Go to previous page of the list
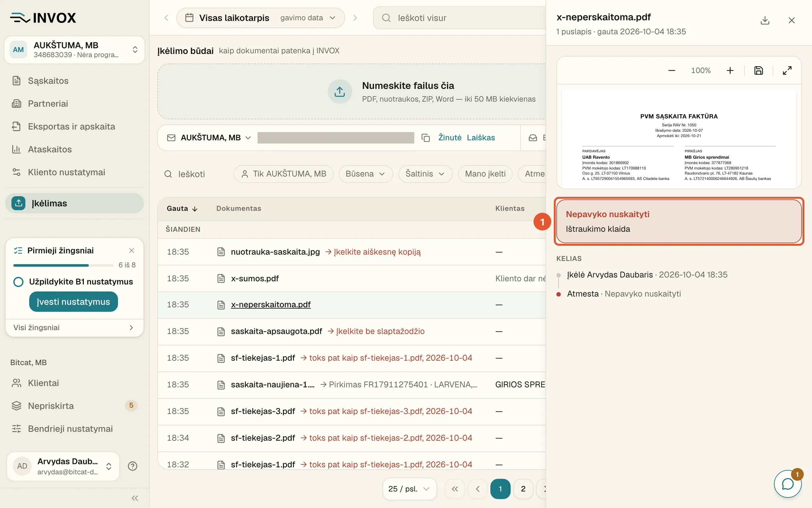Viewport: 812px width, 508px height. [x=477, y=489]
